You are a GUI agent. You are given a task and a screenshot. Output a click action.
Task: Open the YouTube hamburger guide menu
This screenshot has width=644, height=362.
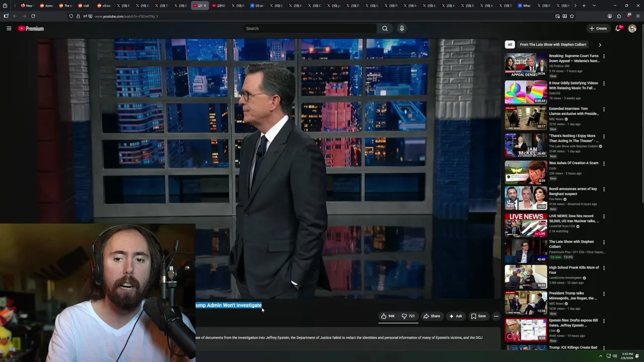pyautogui.click(x=9, y=29)
